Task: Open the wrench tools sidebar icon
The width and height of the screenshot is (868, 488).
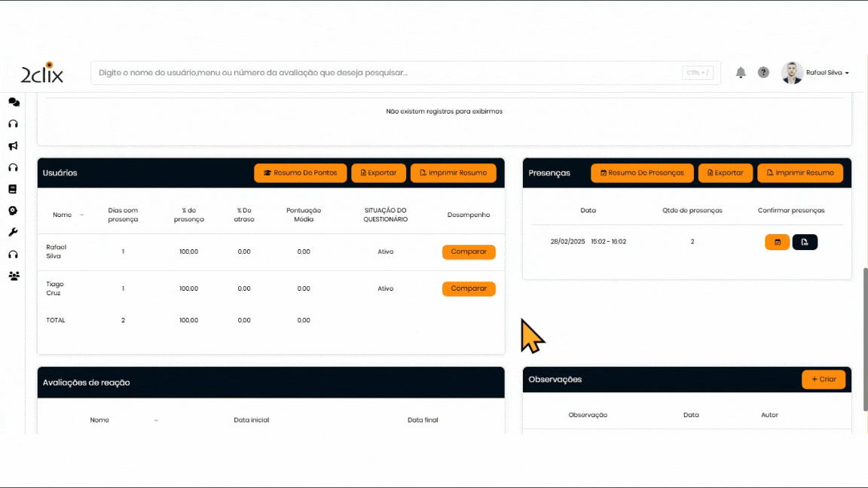Action: pyautogui.click(x=13, y=233)
